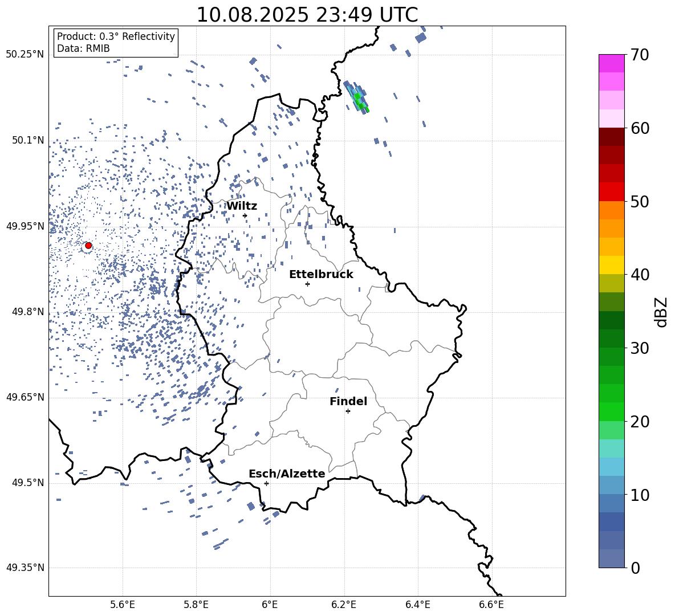The height and width of the screenshot is (616, 675).
Task: Pick the light cyan colorbar segment above 10
Action: click(611, 467)
